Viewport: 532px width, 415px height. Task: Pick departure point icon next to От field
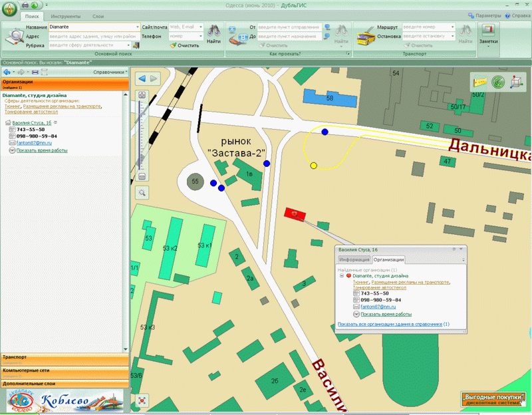(327, 27)
